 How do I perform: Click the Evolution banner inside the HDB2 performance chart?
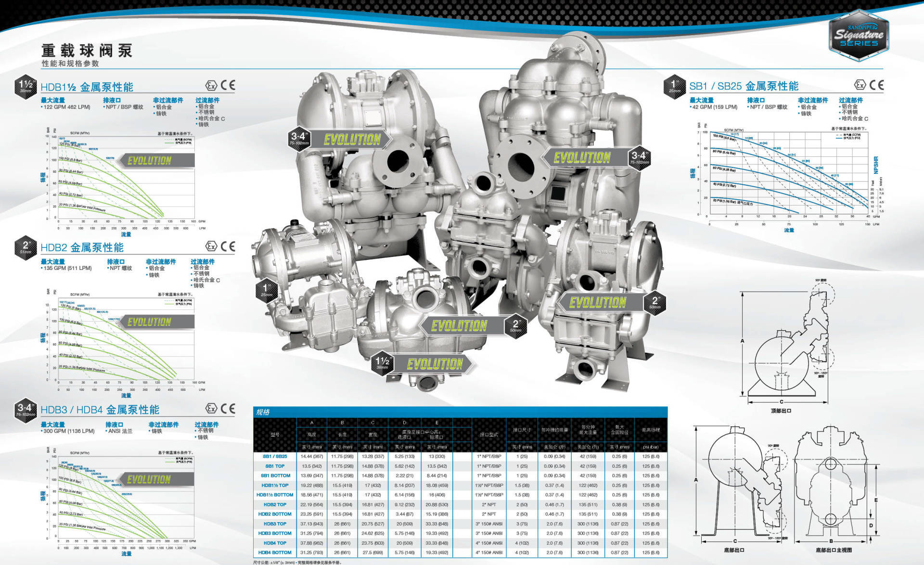pos(155,321)
